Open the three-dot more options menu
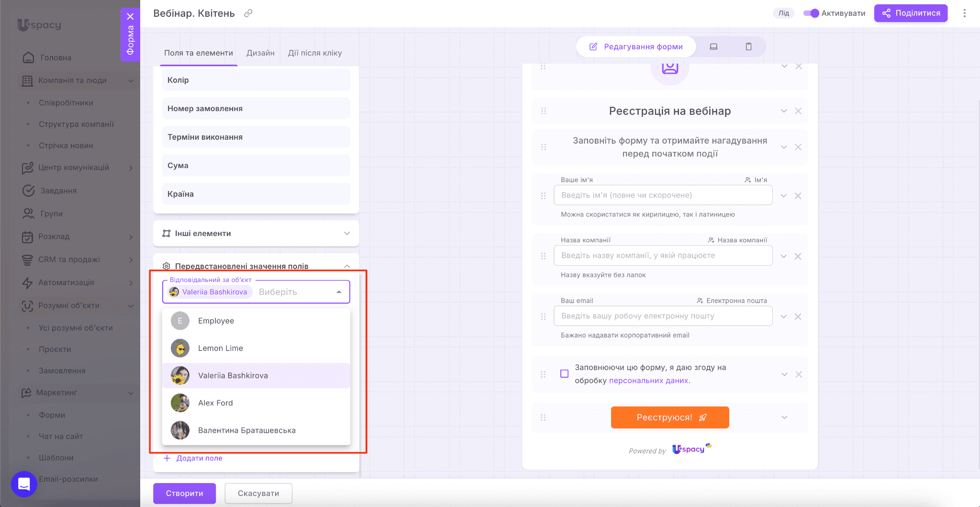 point(964,13)
